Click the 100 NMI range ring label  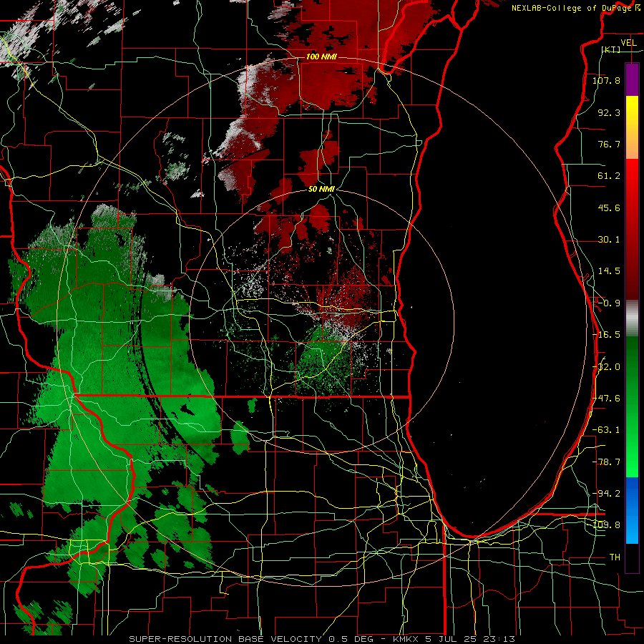pyautogui.click(x=321, y=57)
